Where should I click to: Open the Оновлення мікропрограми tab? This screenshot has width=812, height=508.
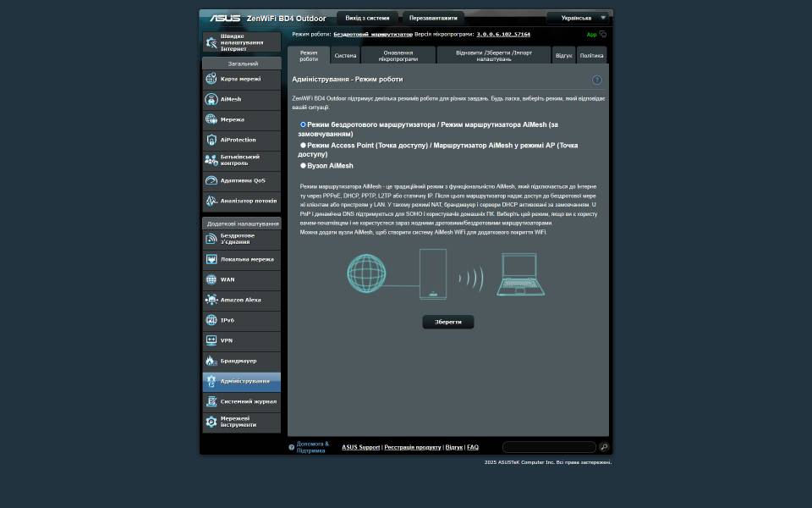398,56
